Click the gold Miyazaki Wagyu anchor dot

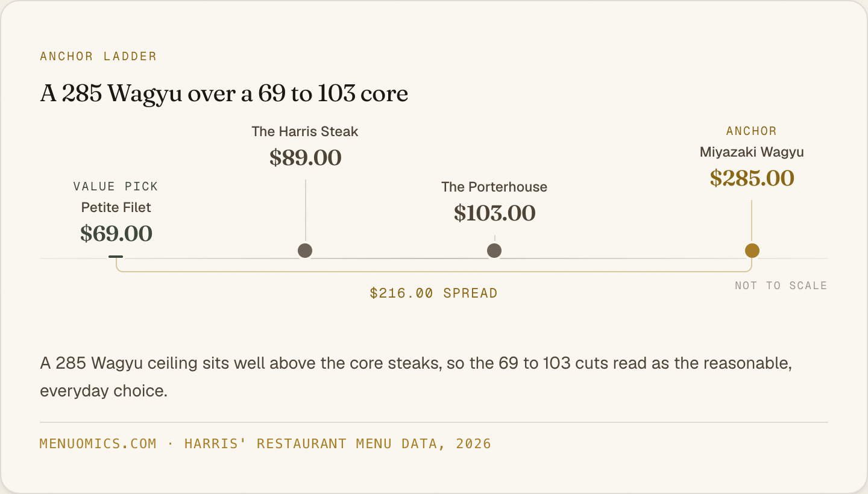tap(752, 251)
